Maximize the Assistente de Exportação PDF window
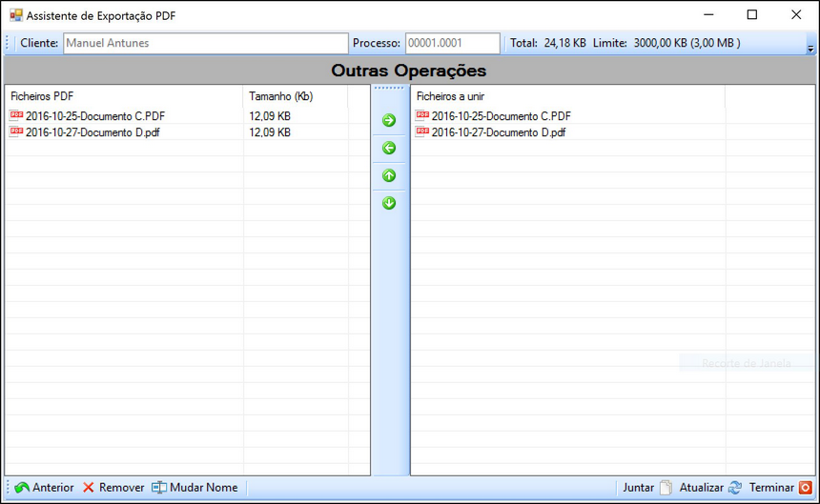Screen dimensions: 820x504 pos(752,14)
